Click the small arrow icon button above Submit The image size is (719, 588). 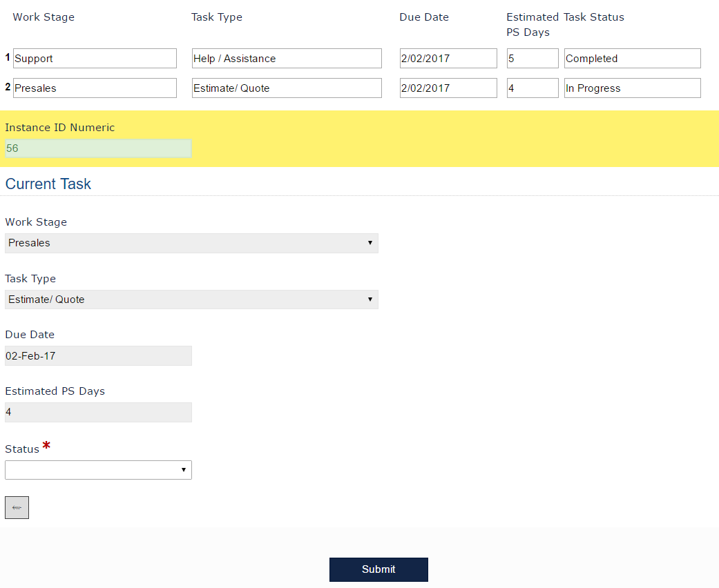point(17,507)
